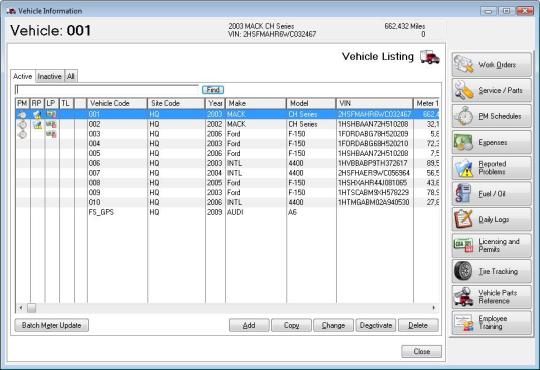
Task: Click the Copy button
Action: (x=291, y=325)
